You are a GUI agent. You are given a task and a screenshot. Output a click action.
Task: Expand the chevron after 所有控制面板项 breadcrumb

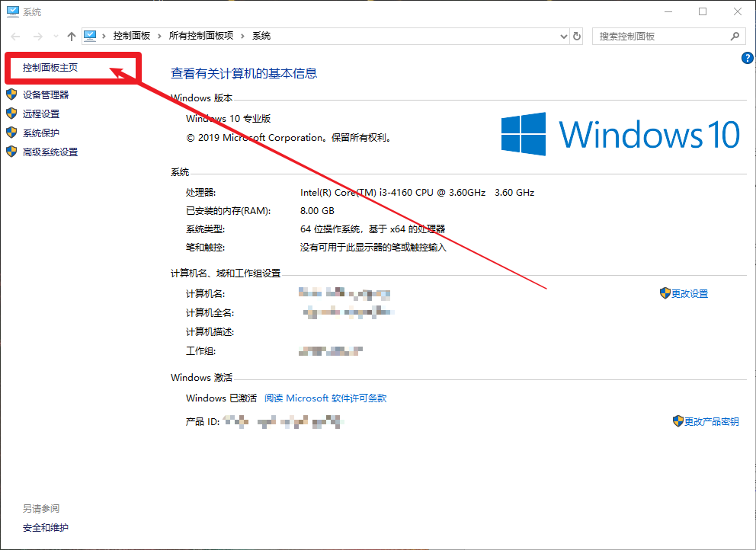pos(242,36)
